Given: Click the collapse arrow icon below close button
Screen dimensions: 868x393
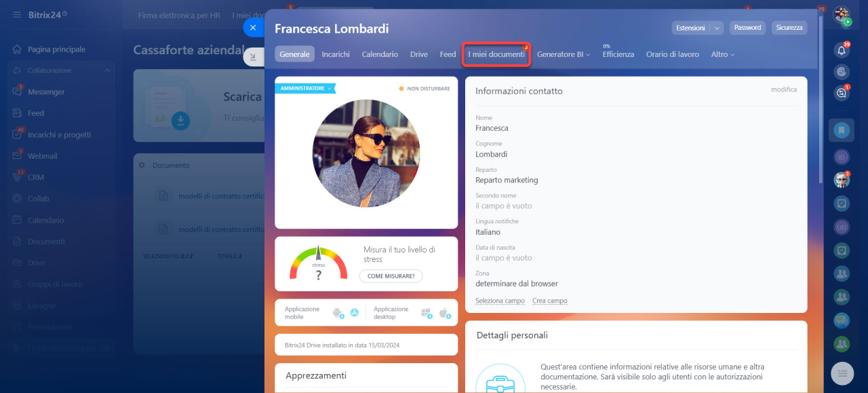Looking at the screenshot, I should [x=253, y=58].
